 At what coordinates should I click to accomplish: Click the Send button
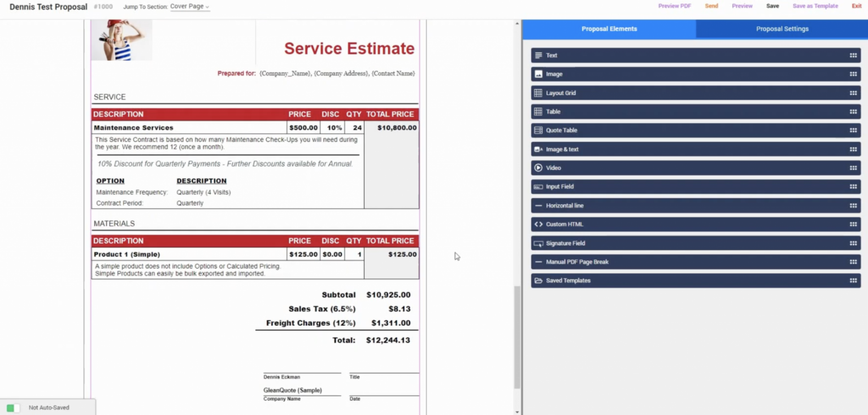pos(711,6)
